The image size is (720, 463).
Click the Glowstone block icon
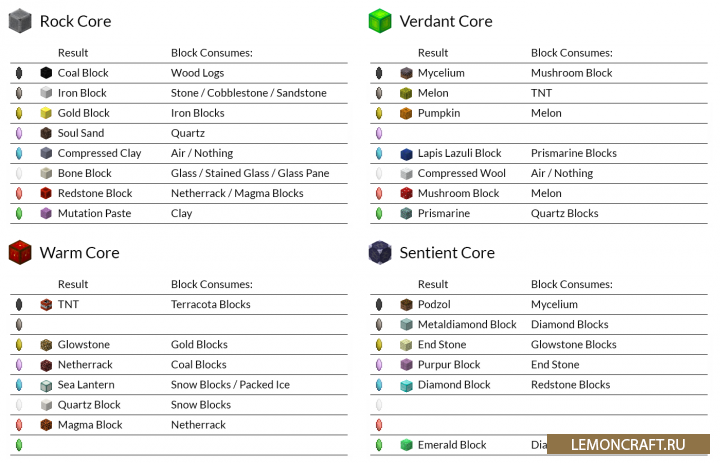[46, 345]
